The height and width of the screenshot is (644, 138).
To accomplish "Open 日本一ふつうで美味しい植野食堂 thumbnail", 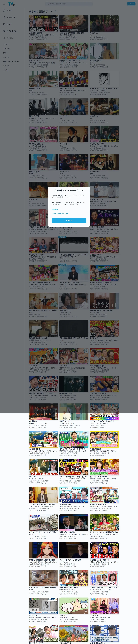I will point(74,23).
